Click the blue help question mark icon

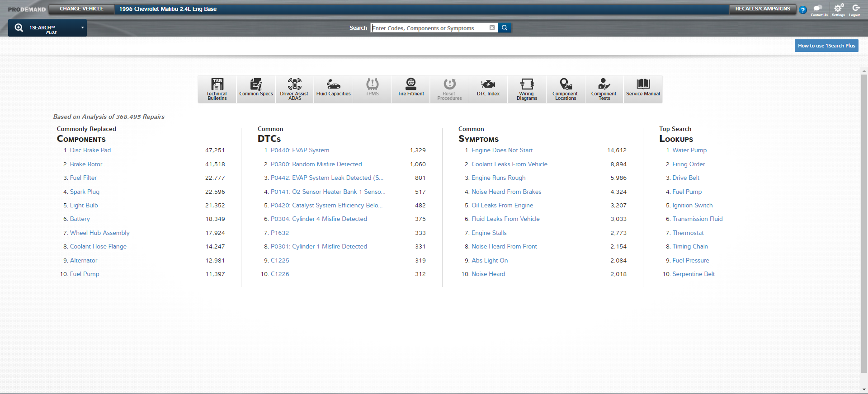point(803,10)
